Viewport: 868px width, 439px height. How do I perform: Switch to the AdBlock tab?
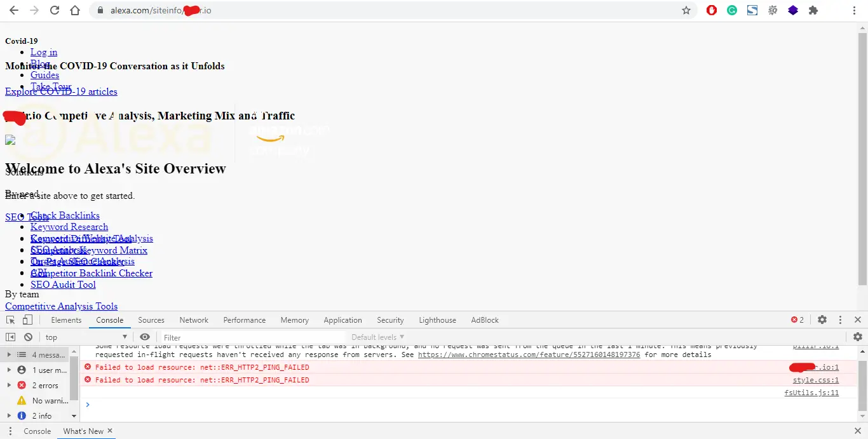pyautogui.click(x=485, y=320)
